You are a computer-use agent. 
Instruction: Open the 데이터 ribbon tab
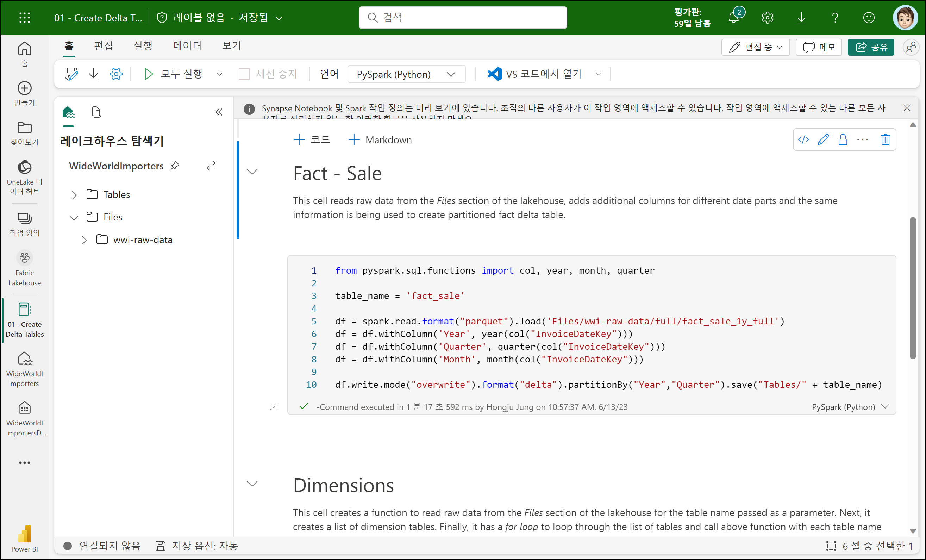pyautogui.click(x=187, y=46)
